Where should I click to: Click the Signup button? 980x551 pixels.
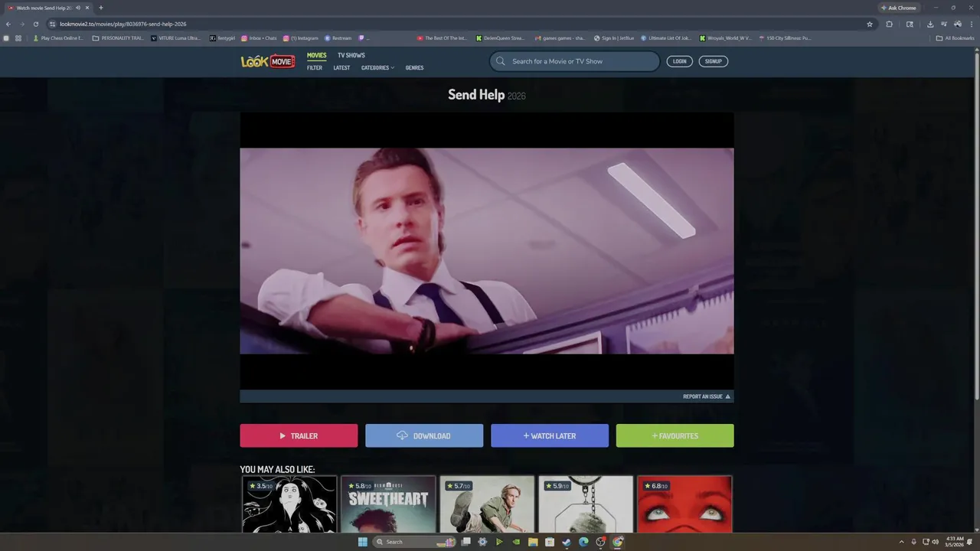click(x=714, y=61)
